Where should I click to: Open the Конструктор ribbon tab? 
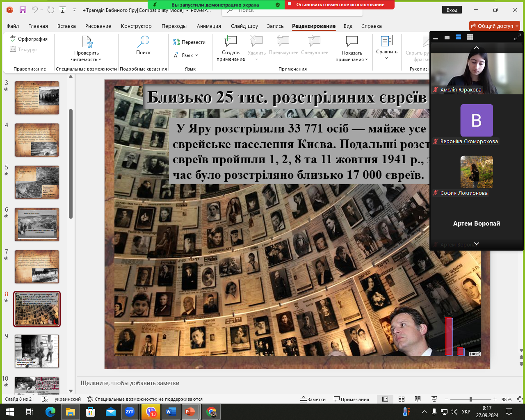pos(136,26)
